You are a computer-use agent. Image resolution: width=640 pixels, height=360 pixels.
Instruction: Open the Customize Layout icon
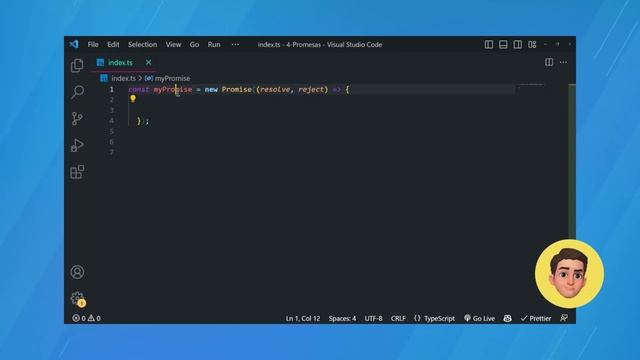coord(532,44)
